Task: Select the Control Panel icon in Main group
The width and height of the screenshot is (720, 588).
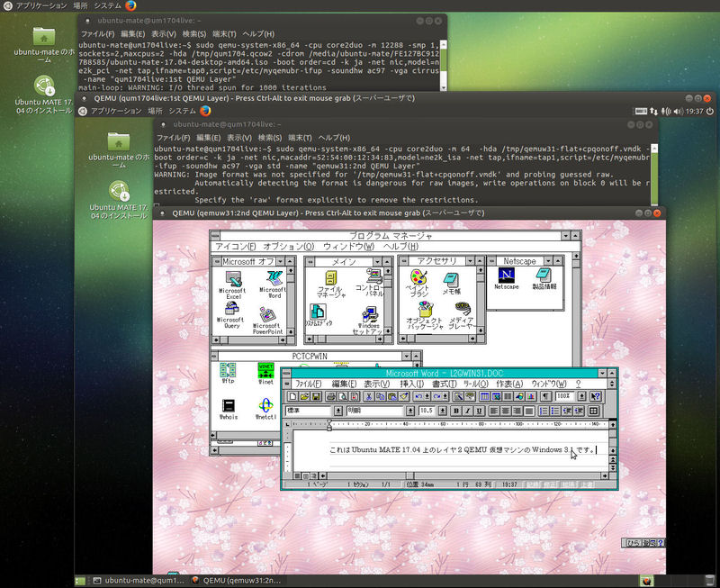Action: 373,283
